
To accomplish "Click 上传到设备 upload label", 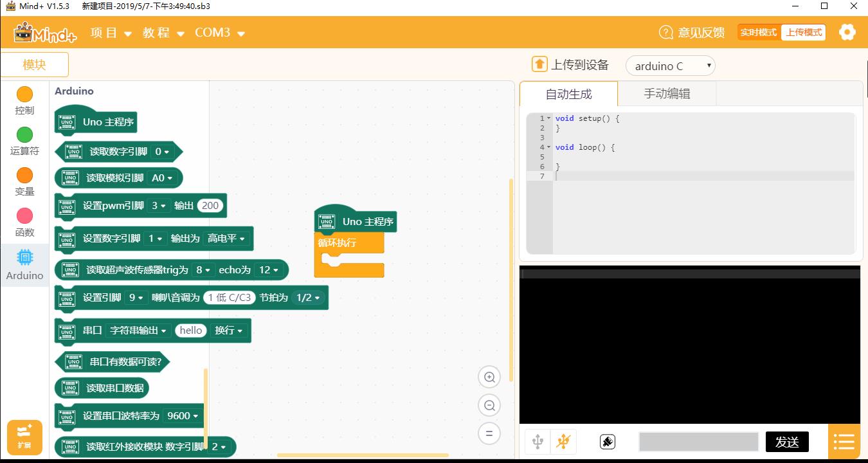I will [x=580, y=65].
